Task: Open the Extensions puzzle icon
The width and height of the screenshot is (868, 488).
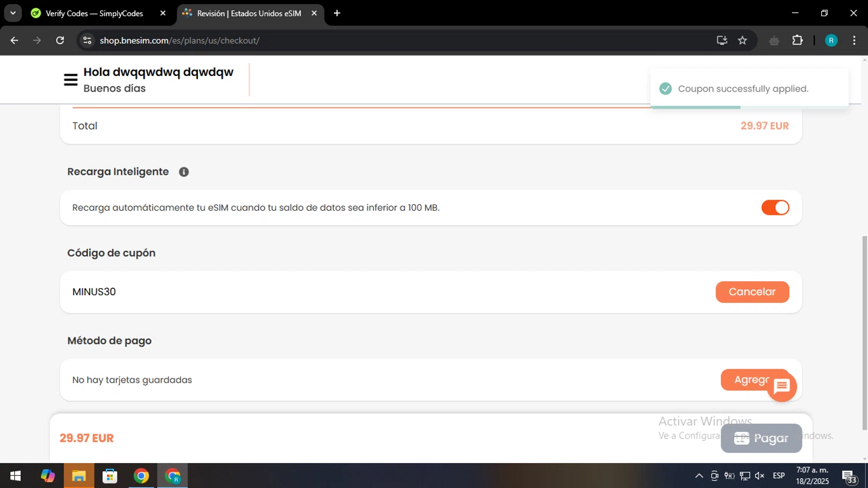Action: tap(797, 41)
